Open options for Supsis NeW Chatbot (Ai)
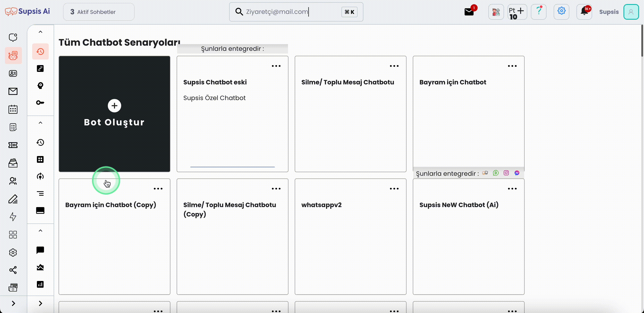 point(512,189)
